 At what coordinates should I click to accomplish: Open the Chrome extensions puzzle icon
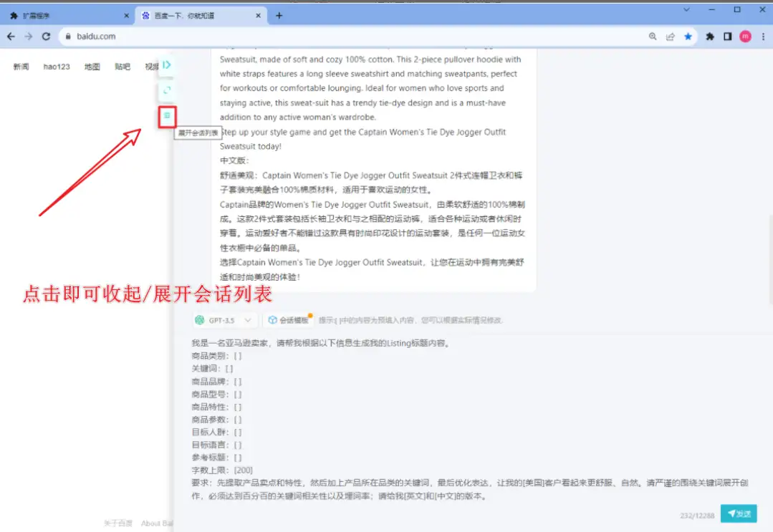pyautogui.click(x=710, y=36)
